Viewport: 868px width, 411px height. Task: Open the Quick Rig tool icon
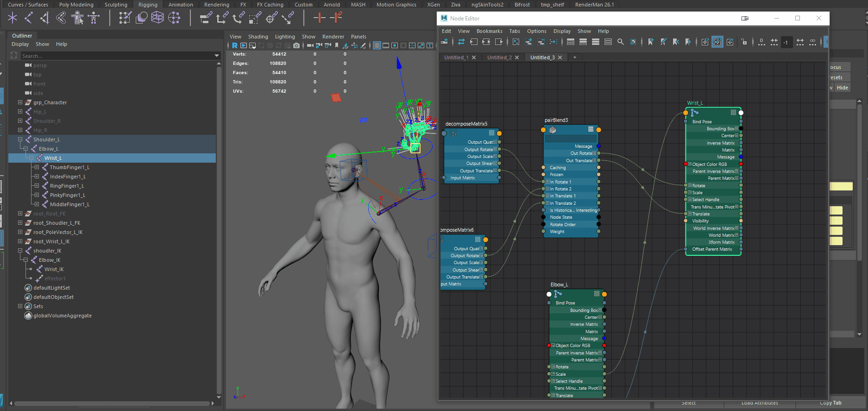(x=77, y=18)
